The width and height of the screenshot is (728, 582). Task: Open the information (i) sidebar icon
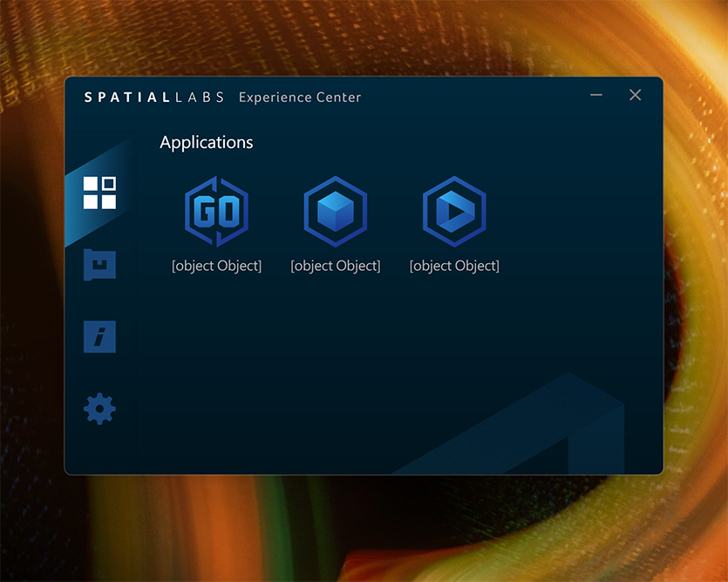point(99,336)
